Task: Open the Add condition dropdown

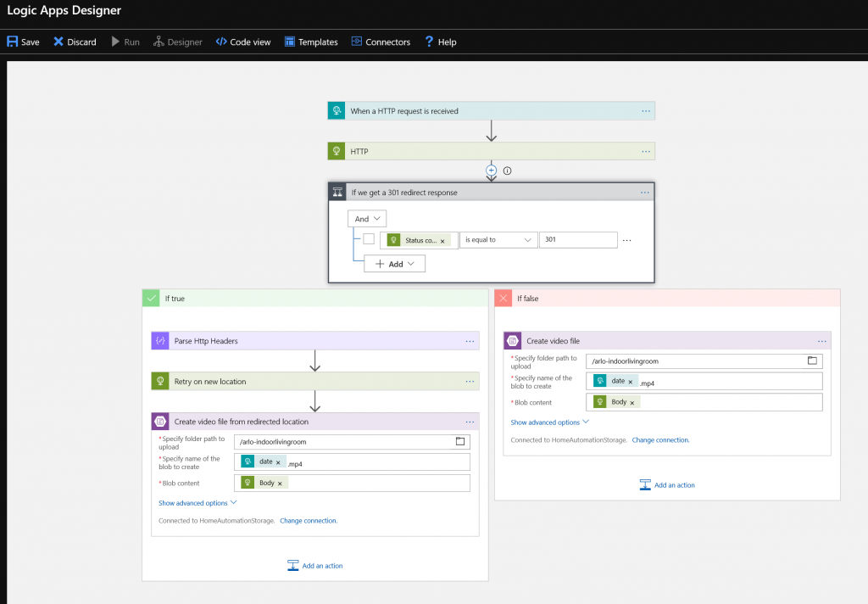Action: click(395, 264)
